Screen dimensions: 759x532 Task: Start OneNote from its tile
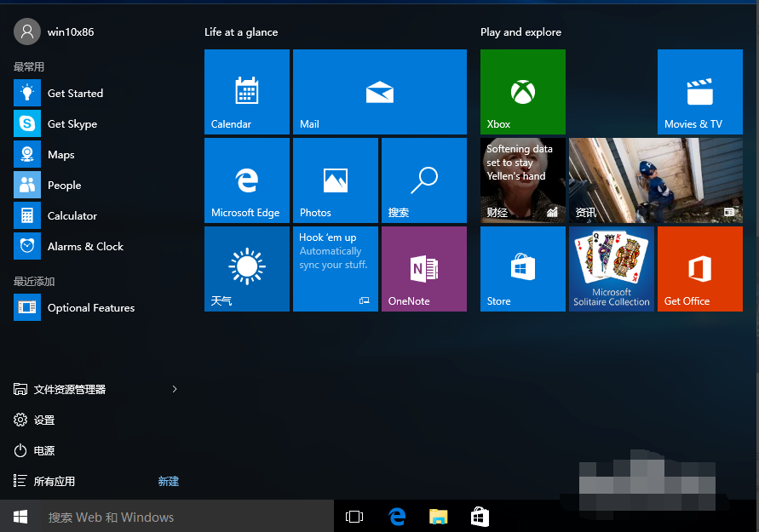[423, 269]
